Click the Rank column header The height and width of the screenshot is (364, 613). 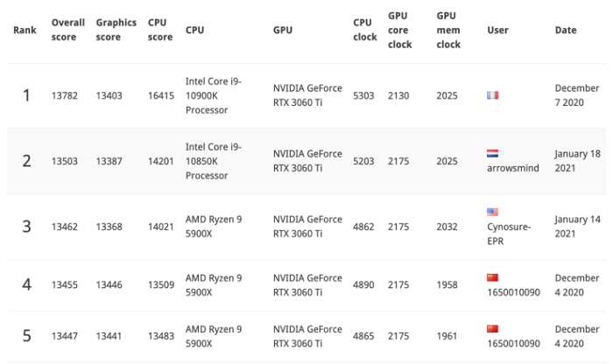25,30
